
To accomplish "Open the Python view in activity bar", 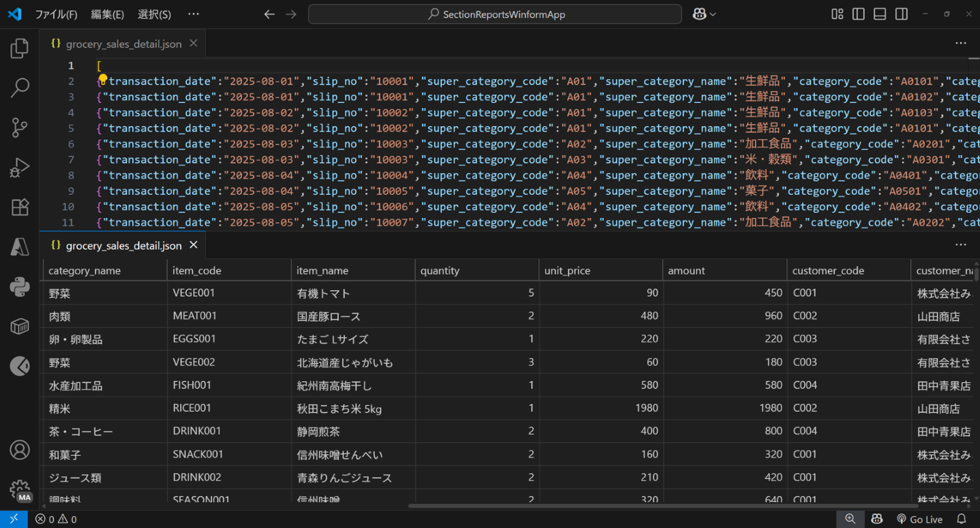I will click(x=20, y=287).
